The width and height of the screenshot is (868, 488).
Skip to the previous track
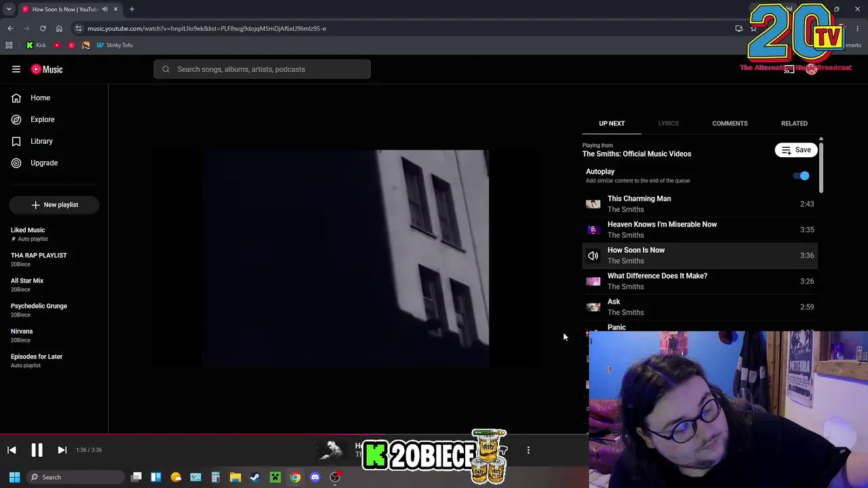click(12, 450)
